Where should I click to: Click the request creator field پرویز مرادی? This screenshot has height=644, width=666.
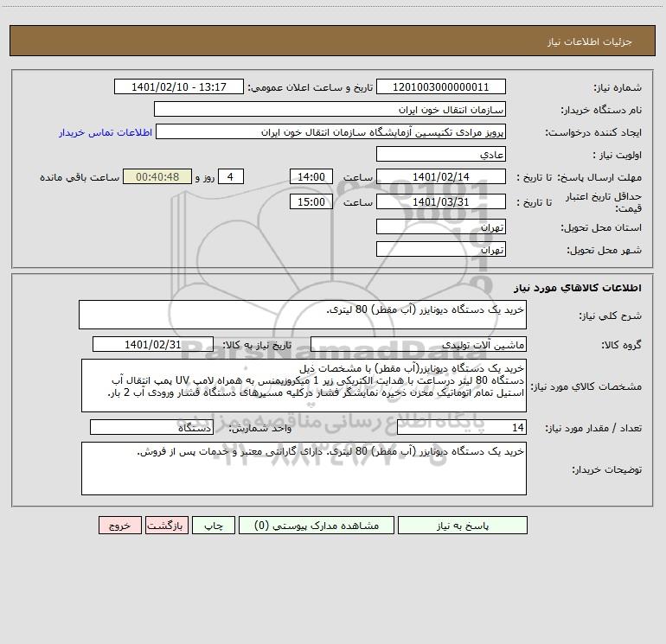330,131
